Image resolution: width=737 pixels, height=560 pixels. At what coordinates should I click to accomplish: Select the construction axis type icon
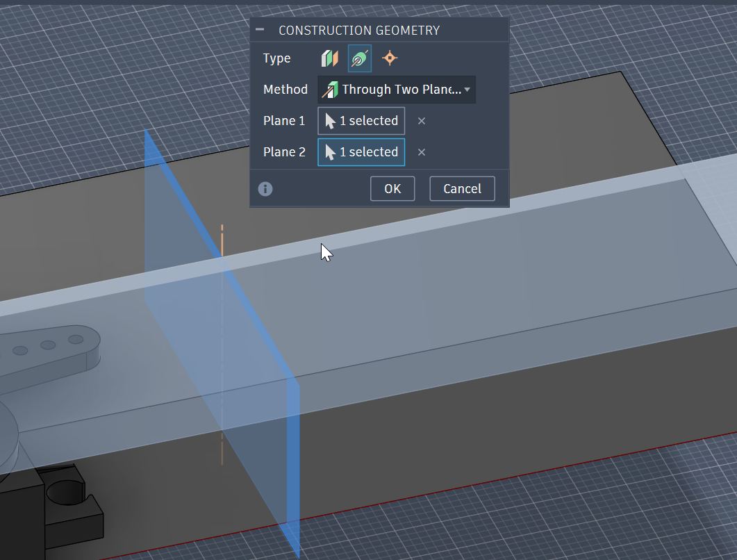(x=360, y=58)
